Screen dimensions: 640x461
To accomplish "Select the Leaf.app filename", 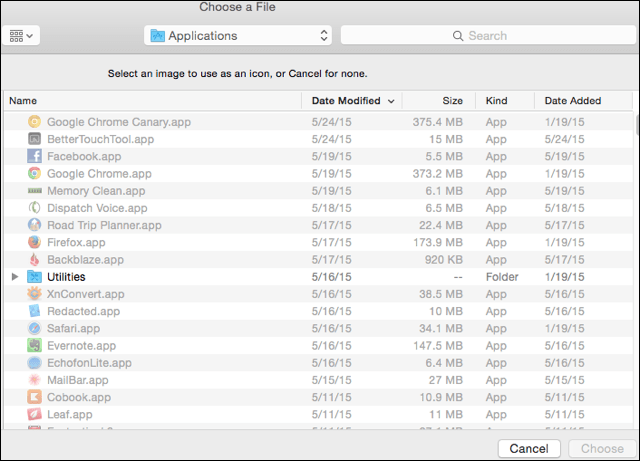I will coord(69,414).
